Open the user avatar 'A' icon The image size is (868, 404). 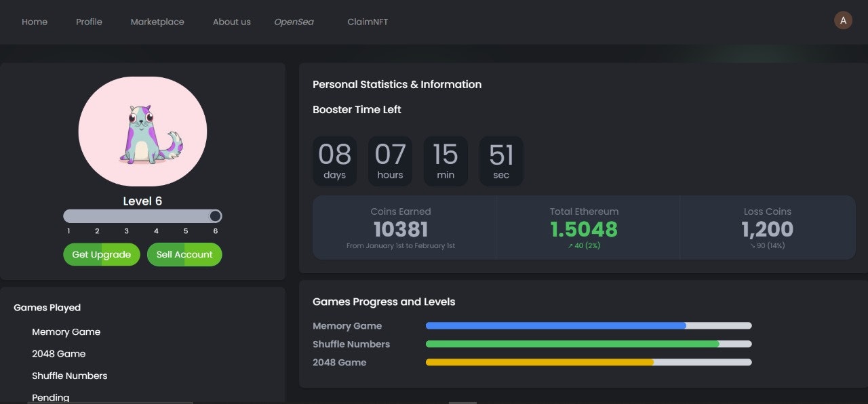pyautogui.click(x=843, y=20)
